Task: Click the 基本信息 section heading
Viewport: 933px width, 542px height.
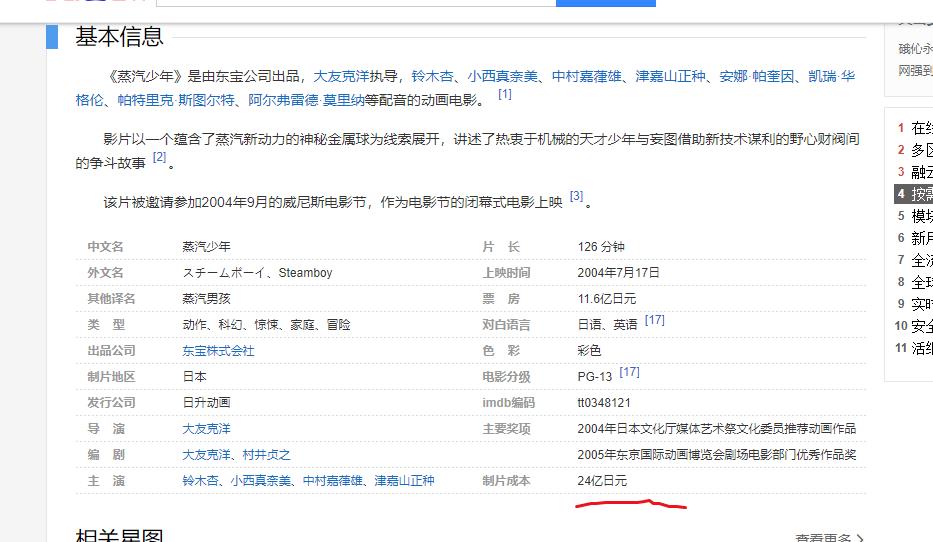Action: pyautogui.click(x=119, y=37)
